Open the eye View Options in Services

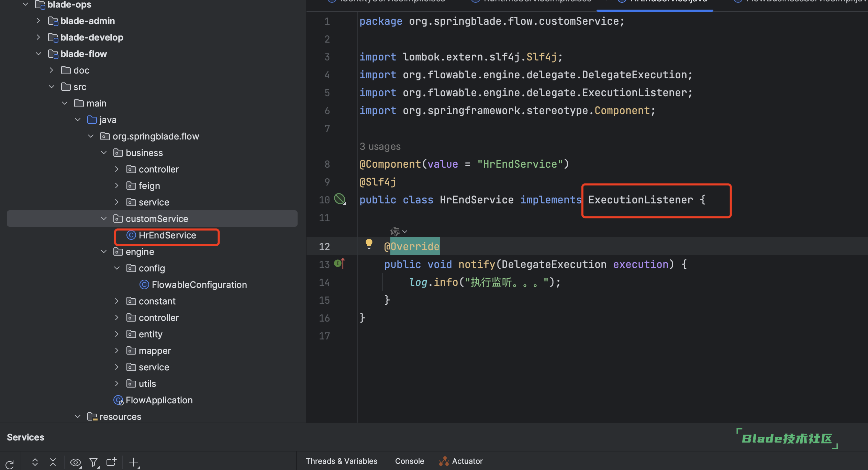pyautogui.click(x=75, y=462)
